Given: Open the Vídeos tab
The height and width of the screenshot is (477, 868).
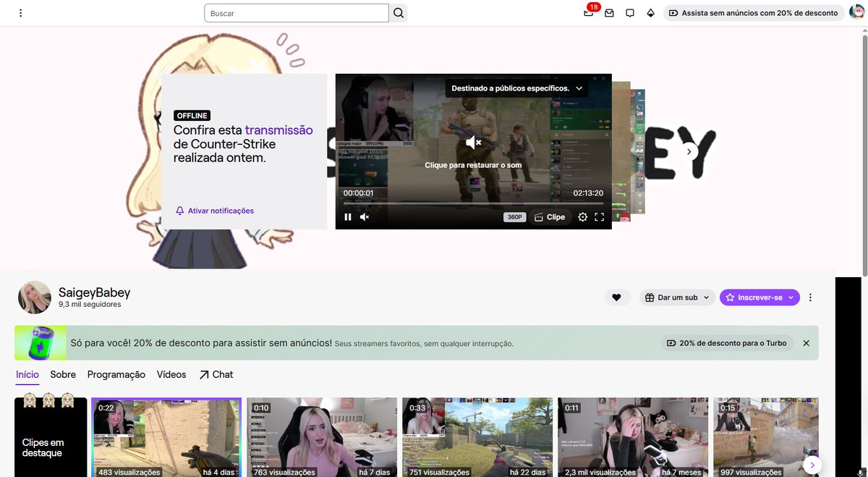Looking at the screenshot, I should tap(171, 374).
